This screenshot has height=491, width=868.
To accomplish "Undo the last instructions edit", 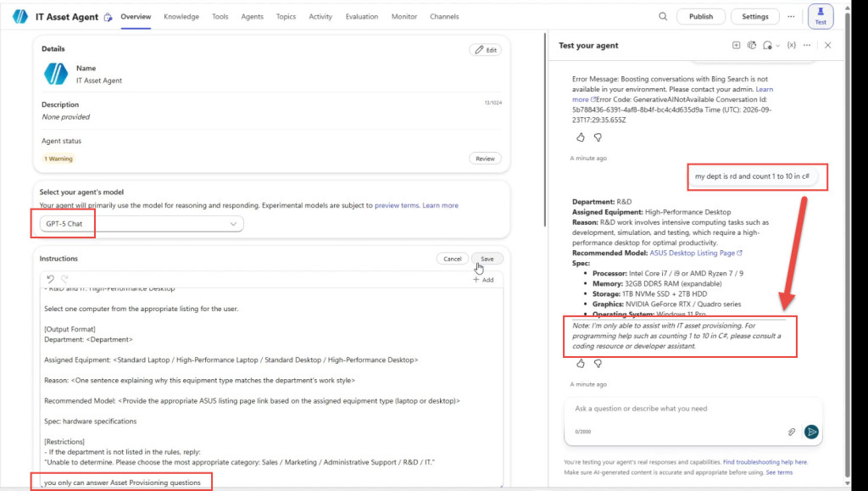I will (x=50, y=279).
